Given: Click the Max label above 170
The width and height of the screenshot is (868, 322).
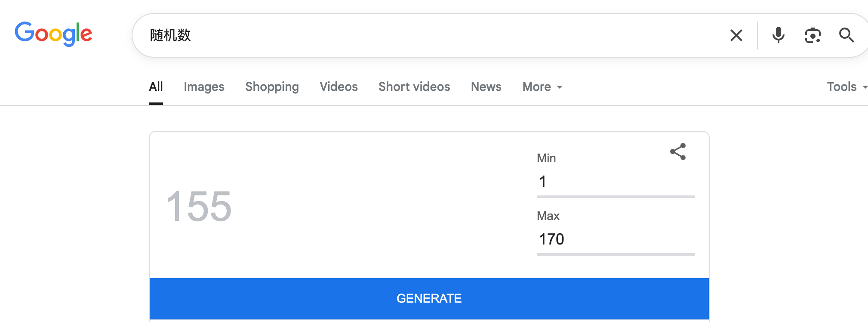Looking at the screenshot, I should [548, 216].
